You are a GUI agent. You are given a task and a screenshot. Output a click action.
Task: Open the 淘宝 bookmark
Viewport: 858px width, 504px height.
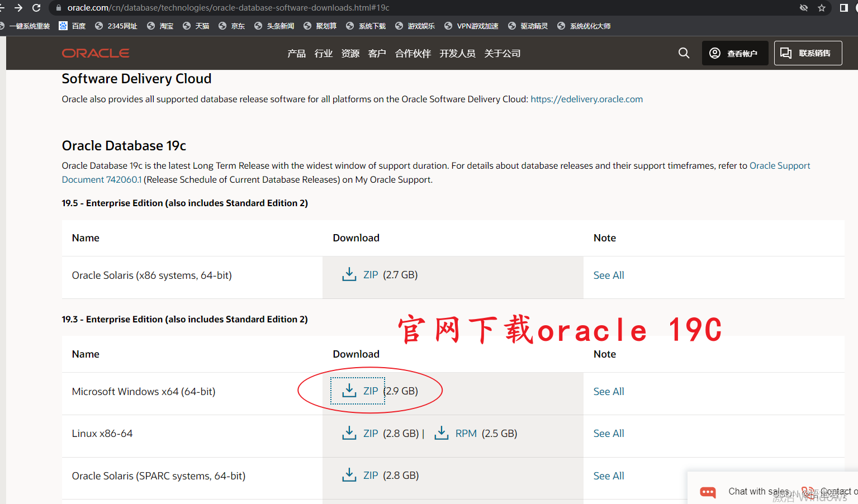coord(160,26)
